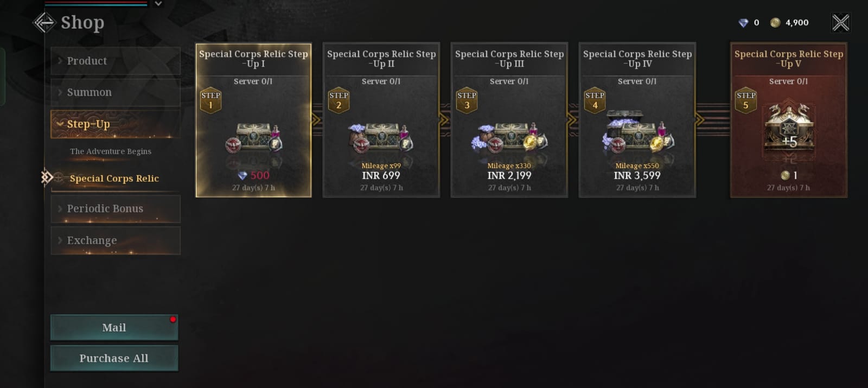Click the Step-Up IV chest bundle image
868x388 pixels.
click(637, 133)
